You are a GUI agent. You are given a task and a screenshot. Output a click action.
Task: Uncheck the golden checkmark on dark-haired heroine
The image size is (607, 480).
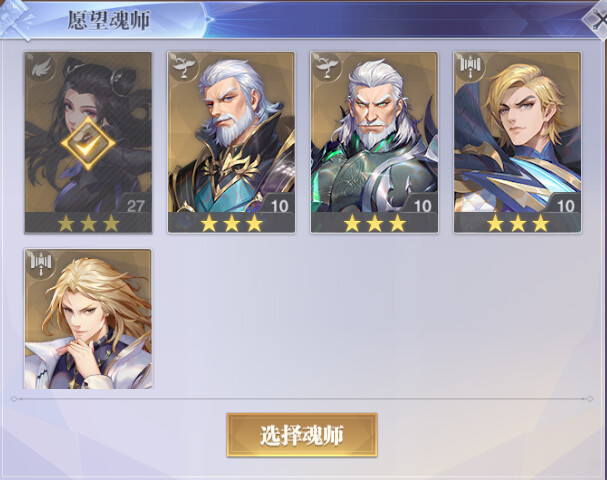point(88,144)
